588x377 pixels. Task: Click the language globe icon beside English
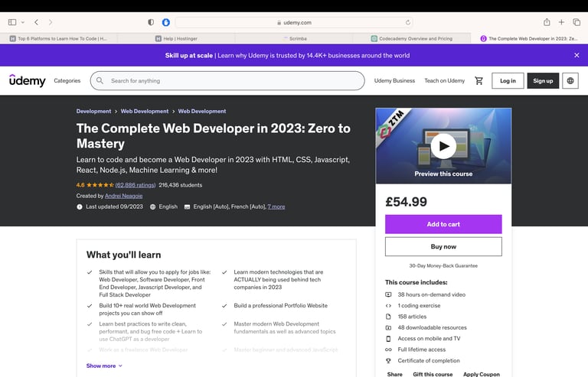point(152,206)
